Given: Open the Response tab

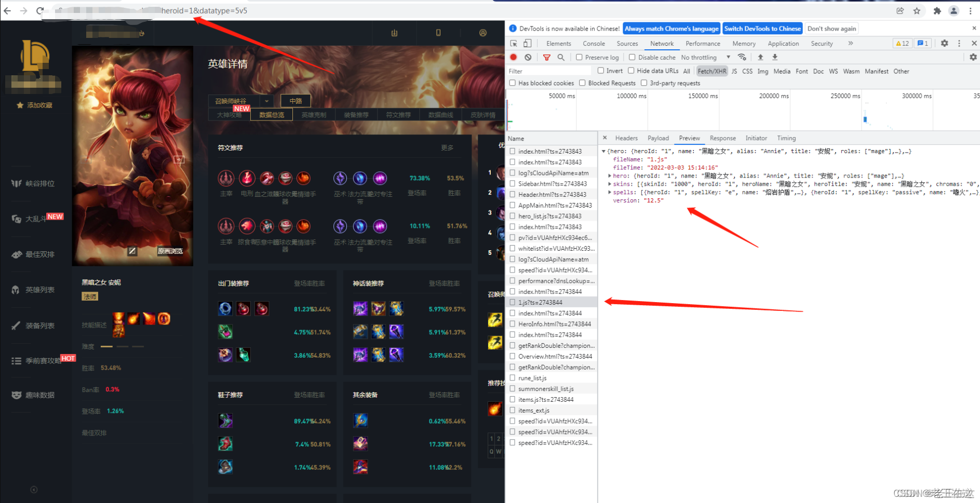Looking at the screenshot, I should point(722,138).
